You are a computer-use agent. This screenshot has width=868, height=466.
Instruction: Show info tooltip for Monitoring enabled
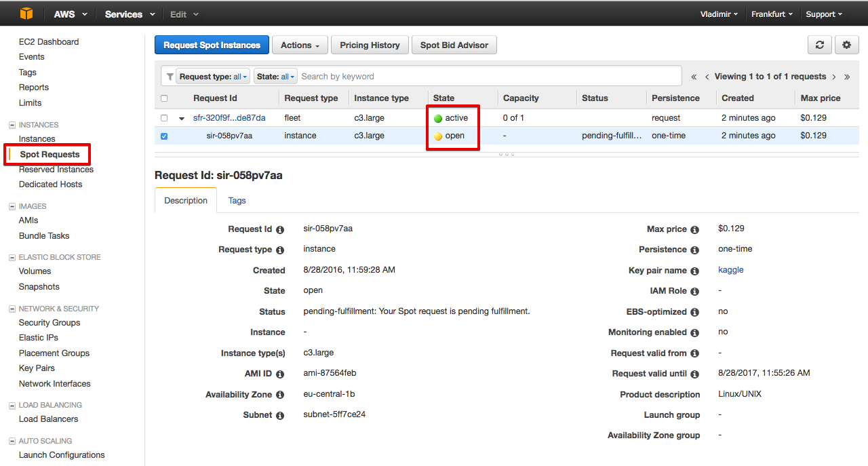[694, 333]
